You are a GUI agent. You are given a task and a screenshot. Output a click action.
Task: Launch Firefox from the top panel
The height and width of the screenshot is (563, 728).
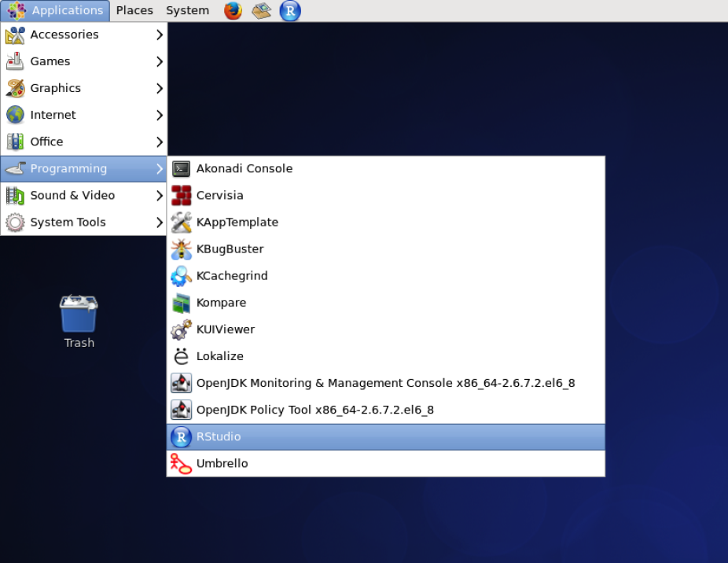(x=233, y=11)
